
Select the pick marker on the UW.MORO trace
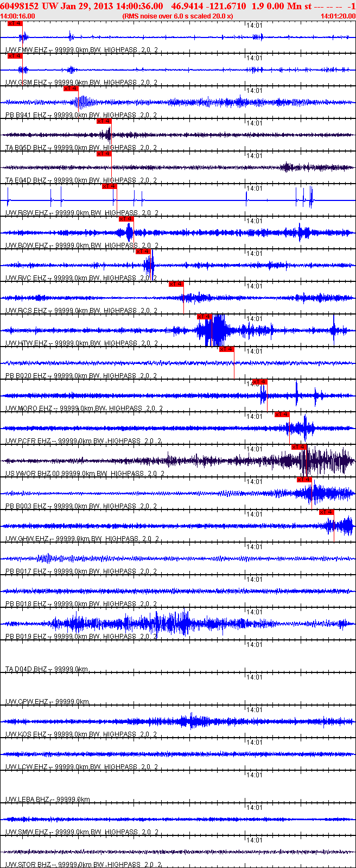[260, 382]
